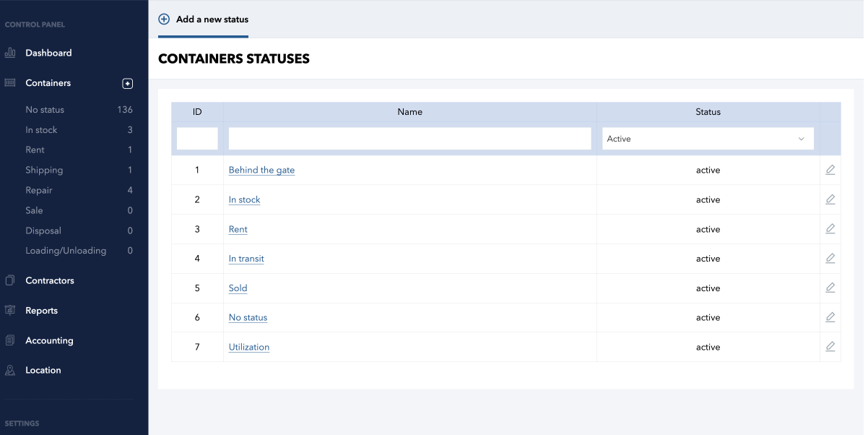Select Repair in the Containers submenu

coord(39,191)
